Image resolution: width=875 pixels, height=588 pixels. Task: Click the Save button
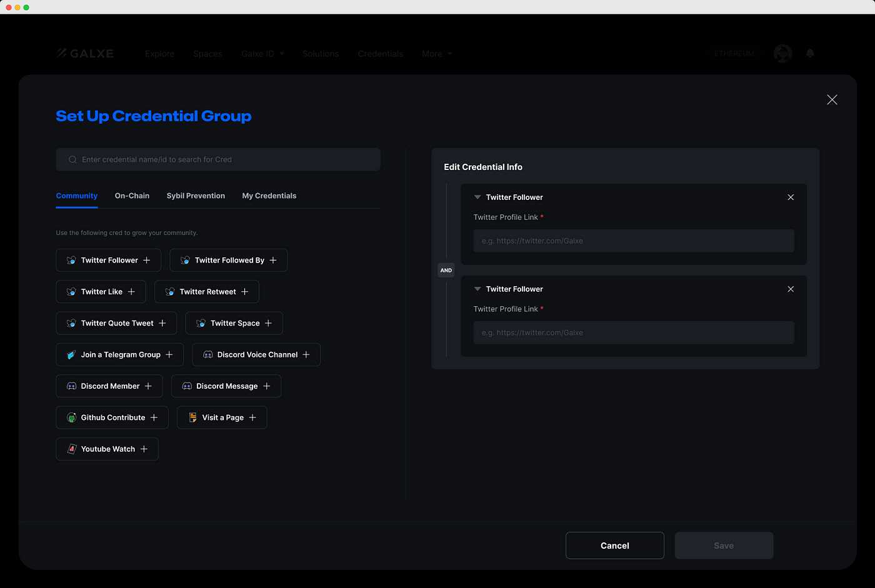(x=724, y=546)
